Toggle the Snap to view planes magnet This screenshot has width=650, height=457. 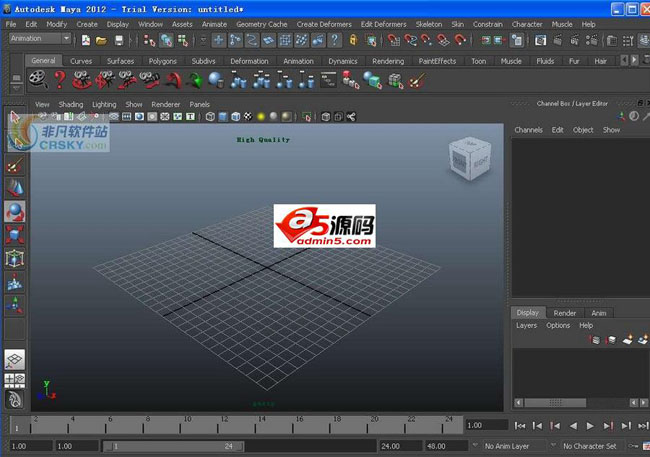click(443, 40)
